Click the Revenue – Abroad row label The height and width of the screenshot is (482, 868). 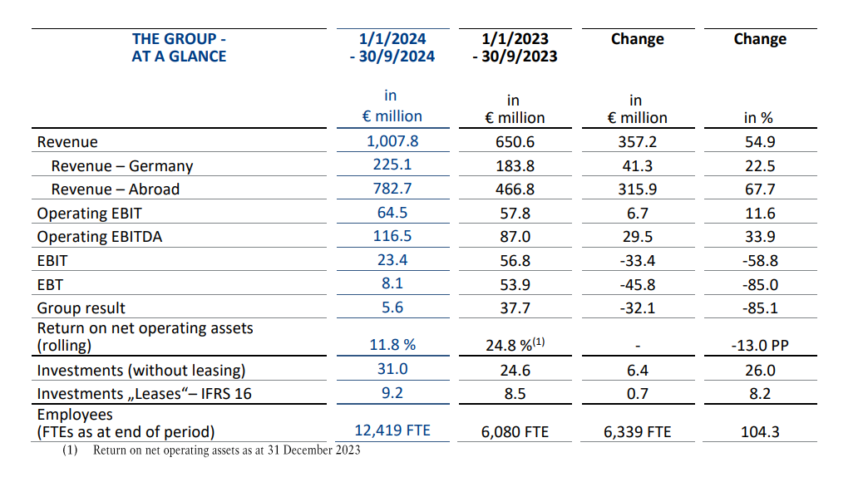pos(115,189)
